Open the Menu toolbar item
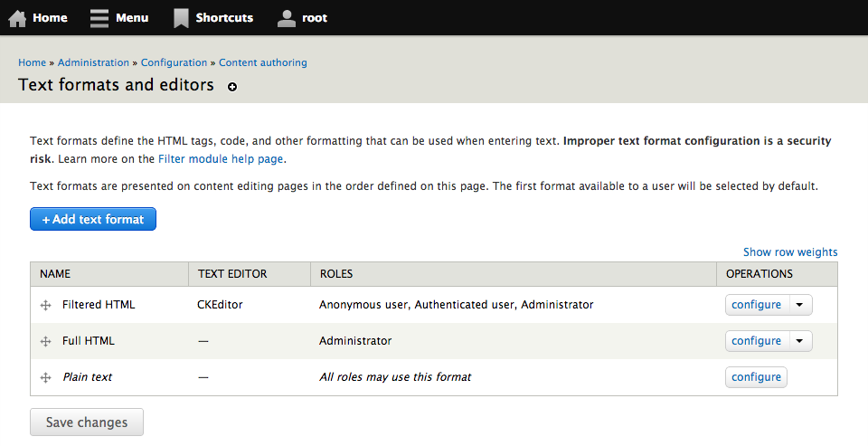Screen dimensions: 868x446 coord(119,18)
